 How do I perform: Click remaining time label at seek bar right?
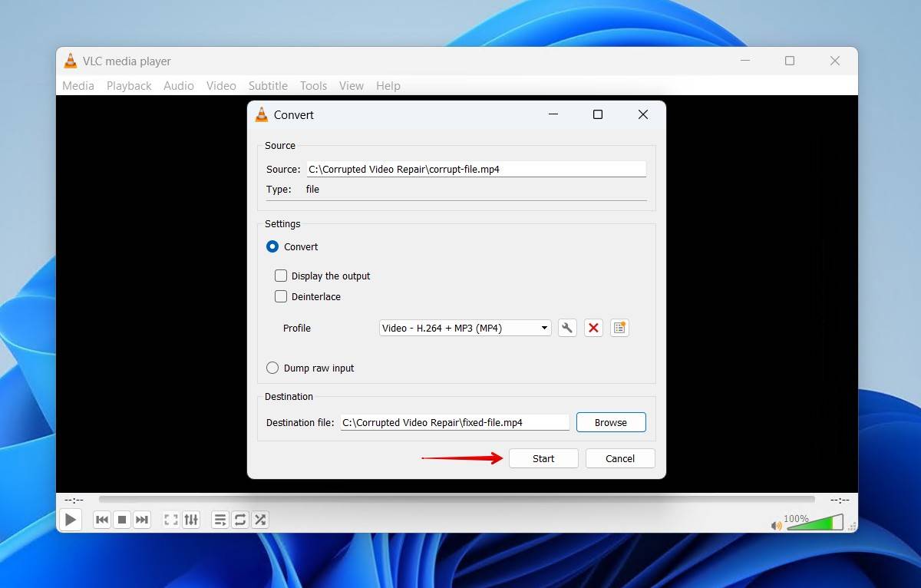pyautogui.click(x=840, y=500)
